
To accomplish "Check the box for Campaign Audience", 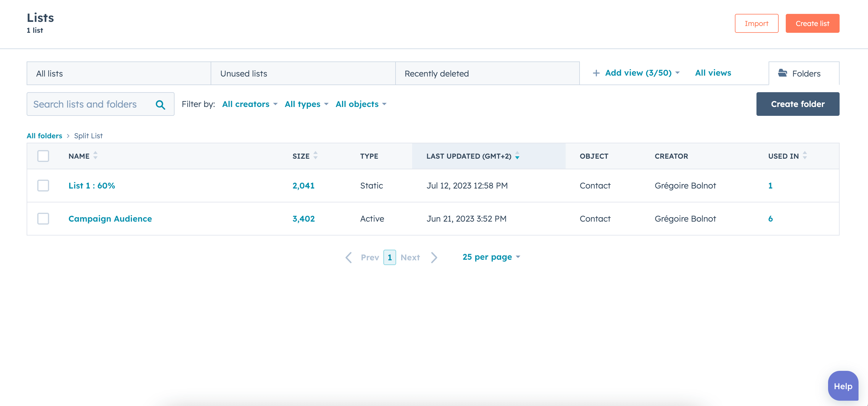I will (x=43, y=218).
